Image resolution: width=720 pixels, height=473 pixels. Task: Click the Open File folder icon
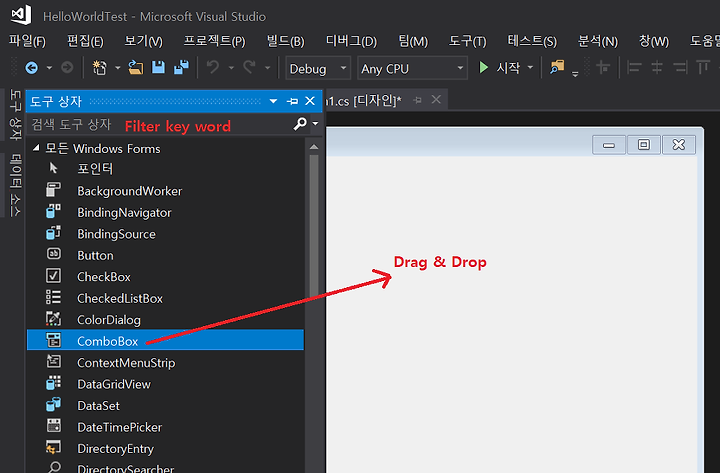pyautogui.click(x=135, y=68)
